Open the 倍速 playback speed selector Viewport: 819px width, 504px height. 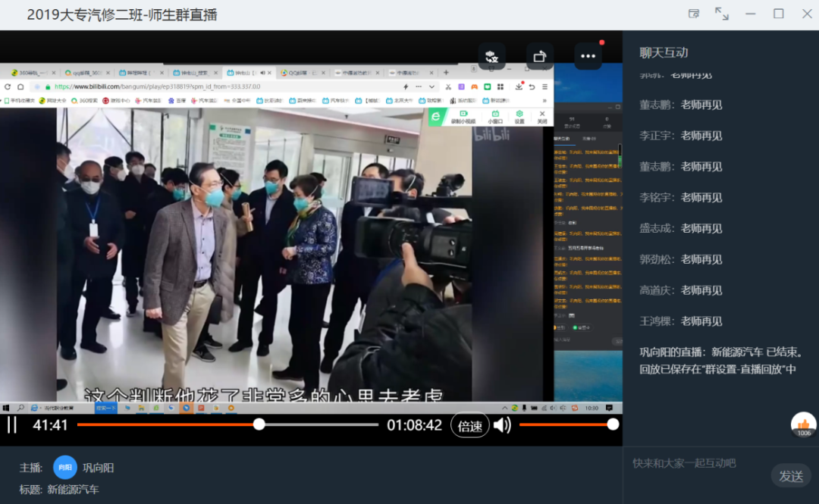click(x=469, y=426)
